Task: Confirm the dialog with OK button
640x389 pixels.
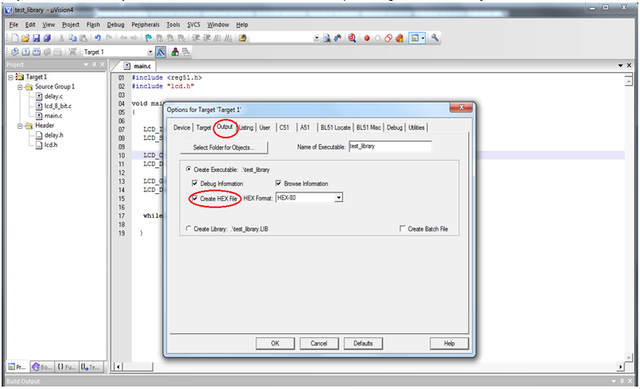Action: coord(275,343)
